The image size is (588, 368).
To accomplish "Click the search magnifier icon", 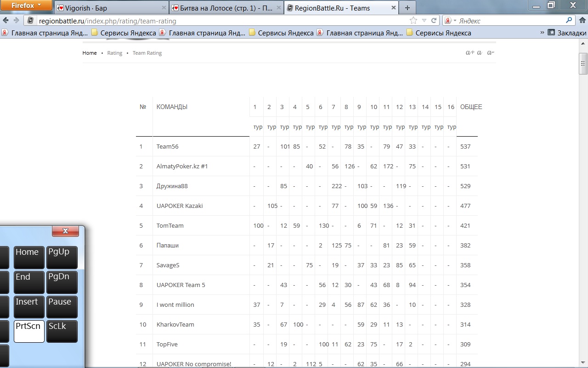I will tap(569, 20).
